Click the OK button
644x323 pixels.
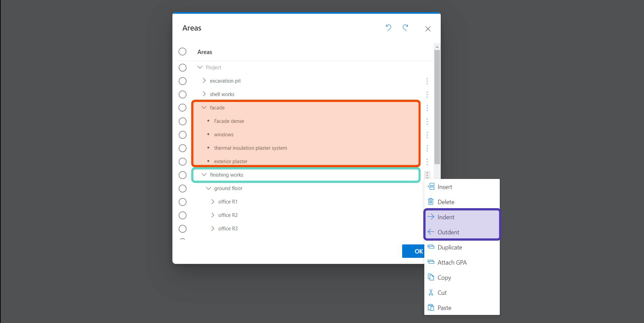413,251
